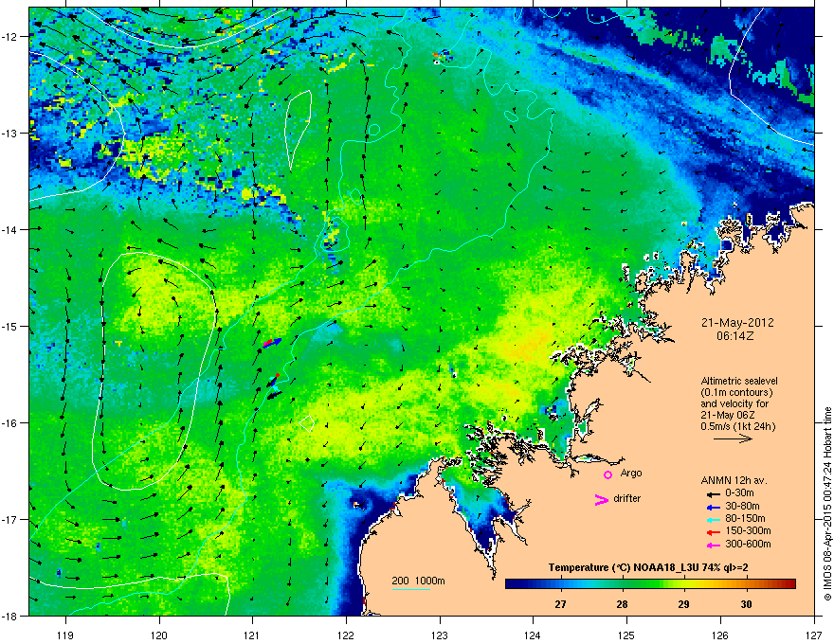Click the '200 1000m' bathymetry label
The width and height of the screenshot is (834, 644).
click(418, 581)
